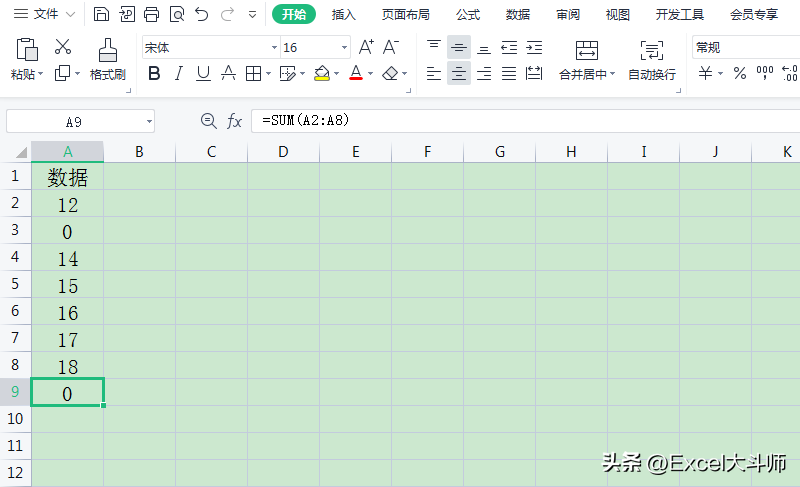Click the fx insert function icon
800x487 pixels.
coord(234,121)
